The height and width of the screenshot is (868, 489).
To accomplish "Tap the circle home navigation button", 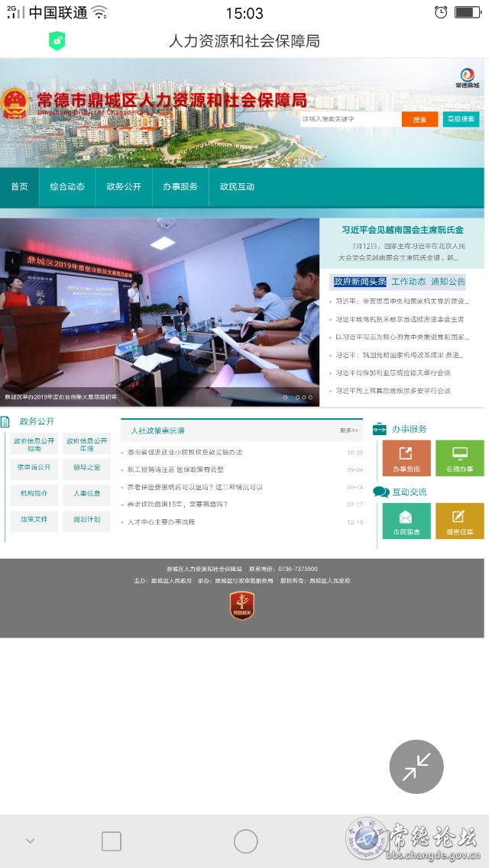I will [245, 841].
